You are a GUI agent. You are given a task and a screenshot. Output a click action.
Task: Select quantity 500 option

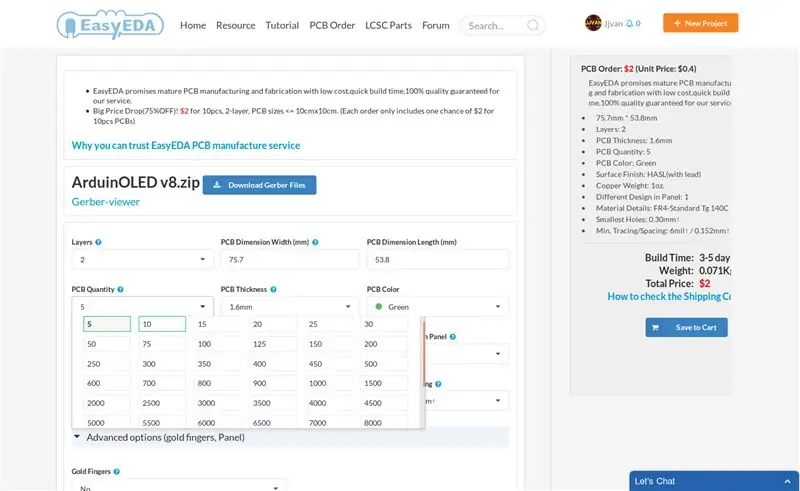[x=384, y=364]
